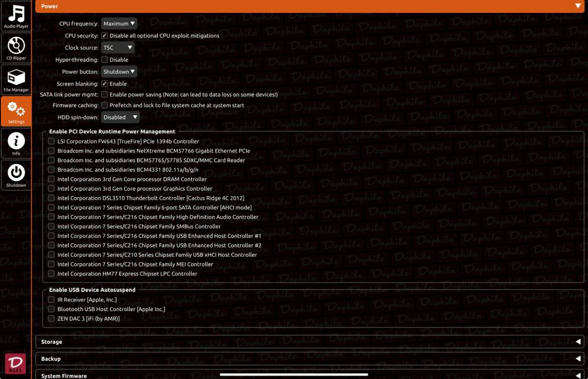Enable autosuspend for Bluetooth USB Host Controller

coord(51,309)
